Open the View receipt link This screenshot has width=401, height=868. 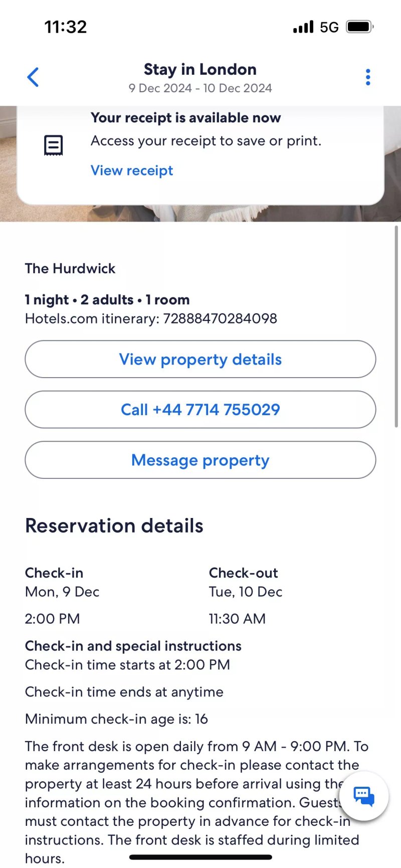[x=132, y=170]
